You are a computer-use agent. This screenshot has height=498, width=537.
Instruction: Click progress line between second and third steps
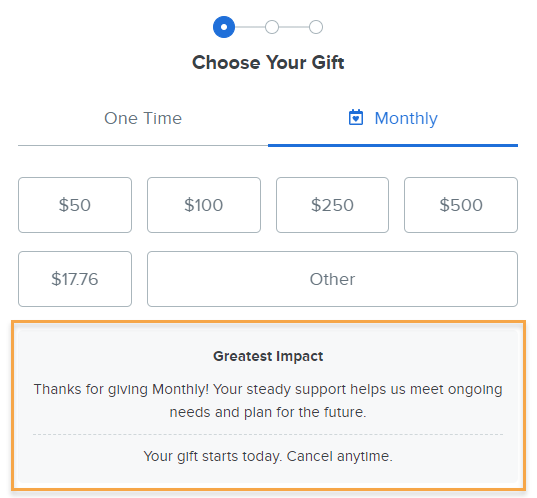click(294, 27)
